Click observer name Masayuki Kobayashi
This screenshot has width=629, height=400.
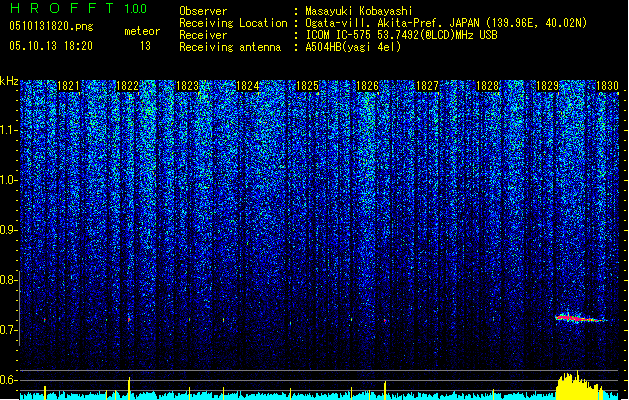(x=359, y=11)
